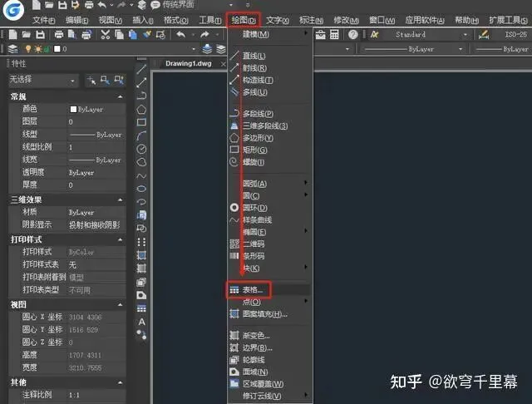532x404 pixels.
Task: Switch to the Drawing1.dwg tab
Action: coord(189,64)
